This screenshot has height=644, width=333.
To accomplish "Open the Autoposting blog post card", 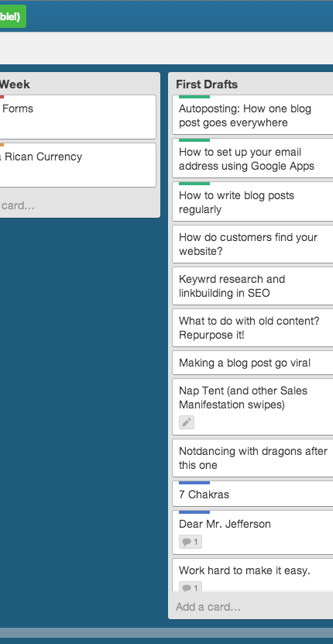I will coord(252,115).
